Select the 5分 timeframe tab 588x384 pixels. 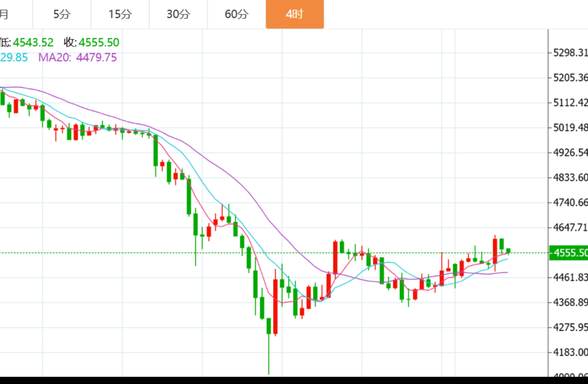62,14
